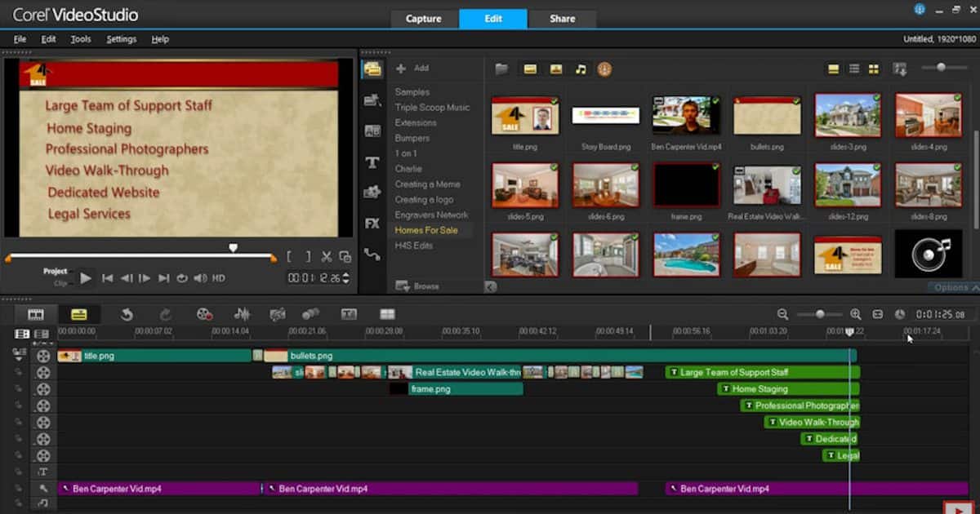Select the Homes For Sale library folder
This screenshot has height=514, width=980.
tap(425, 230)
